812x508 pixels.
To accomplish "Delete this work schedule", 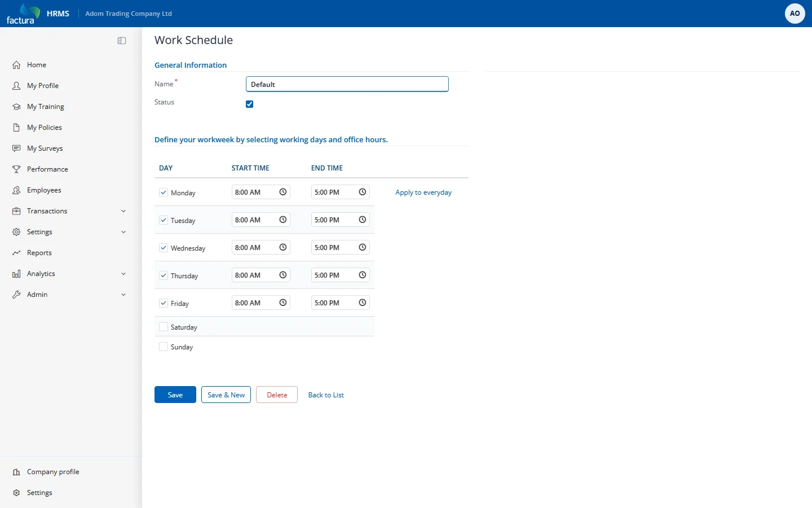I will [x=277, y=395].
